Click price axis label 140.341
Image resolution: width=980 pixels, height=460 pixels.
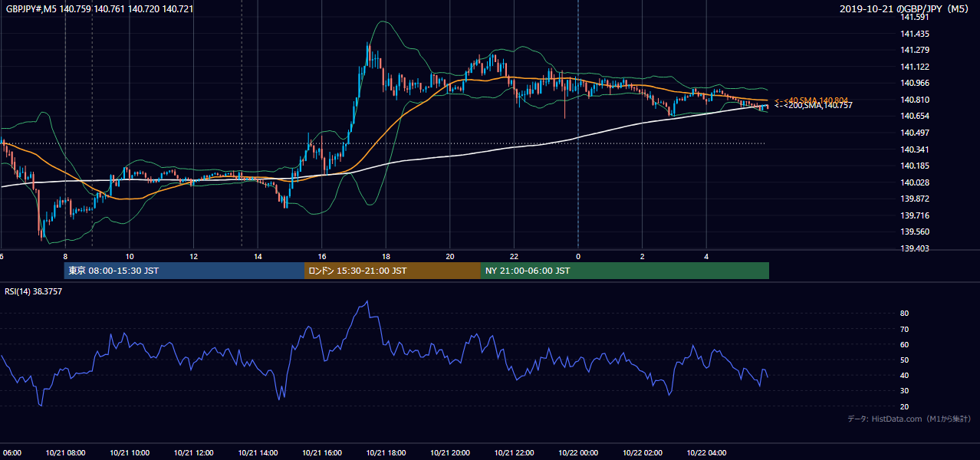click(915, 149)
